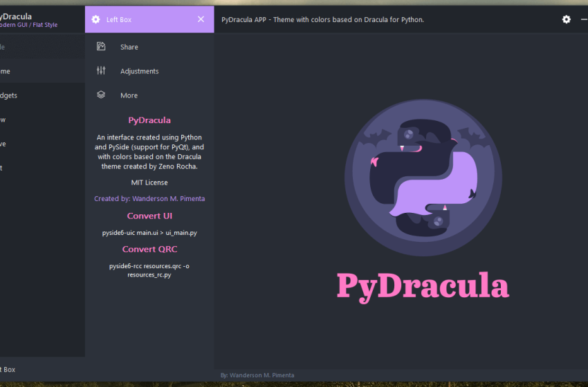This screenshot has width=588, height=387.
Task: Click 'pyside6-uic main.ui > ui_main.py' command text
Action: point(149,233)
